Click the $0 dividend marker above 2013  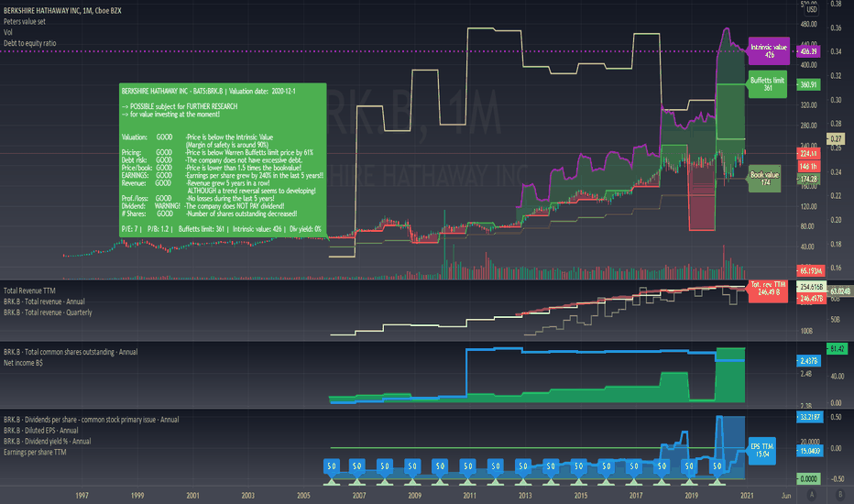point(523,466)
